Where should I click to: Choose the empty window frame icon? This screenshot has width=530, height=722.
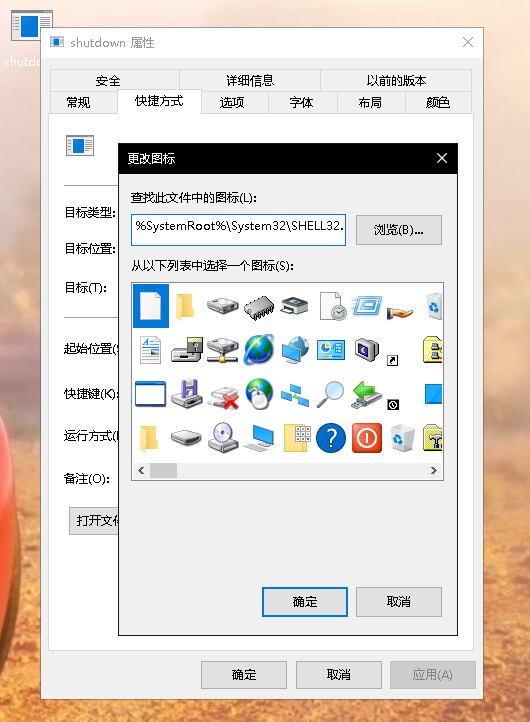point(151,394)
